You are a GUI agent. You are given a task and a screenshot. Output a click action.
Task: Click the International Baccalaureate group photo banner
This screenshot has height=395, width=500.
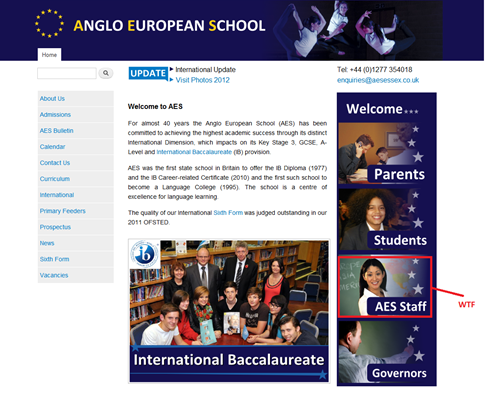(x=229, y=311)
